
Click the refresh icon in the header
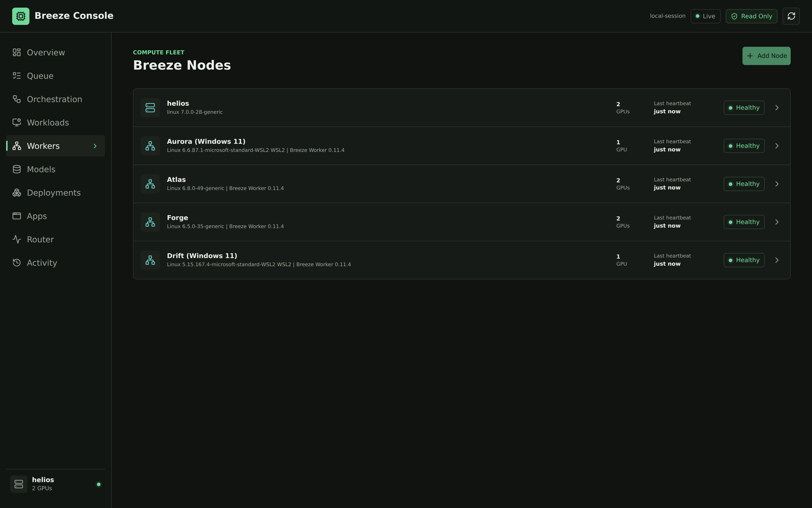click(x=791, y=16)
